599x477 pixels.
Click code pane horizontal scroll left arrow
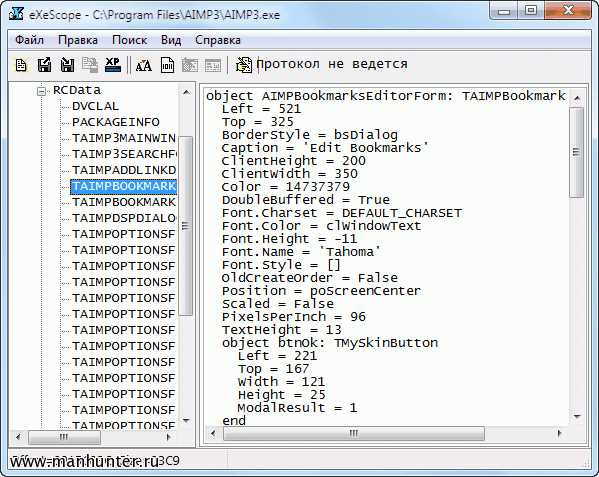(213, 433)
